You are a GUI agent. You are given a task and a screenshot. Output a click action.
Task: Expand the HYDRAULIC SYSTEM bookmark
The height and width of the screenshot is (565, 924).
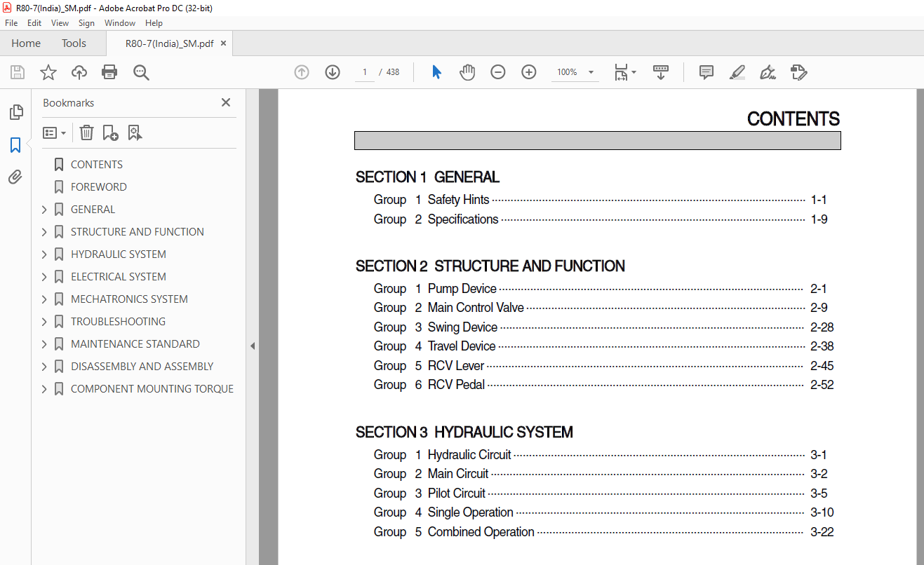pyautogui.click(x=44, y=254)
